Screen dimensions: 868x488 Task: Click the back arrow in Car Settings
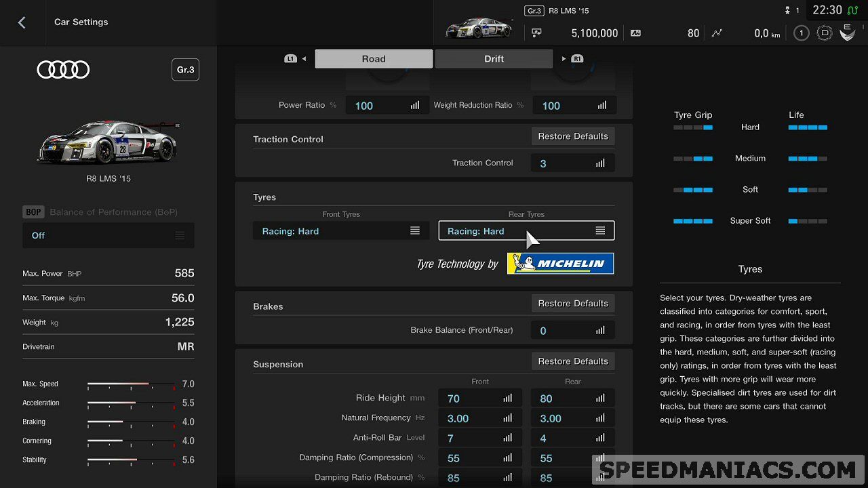22,22
